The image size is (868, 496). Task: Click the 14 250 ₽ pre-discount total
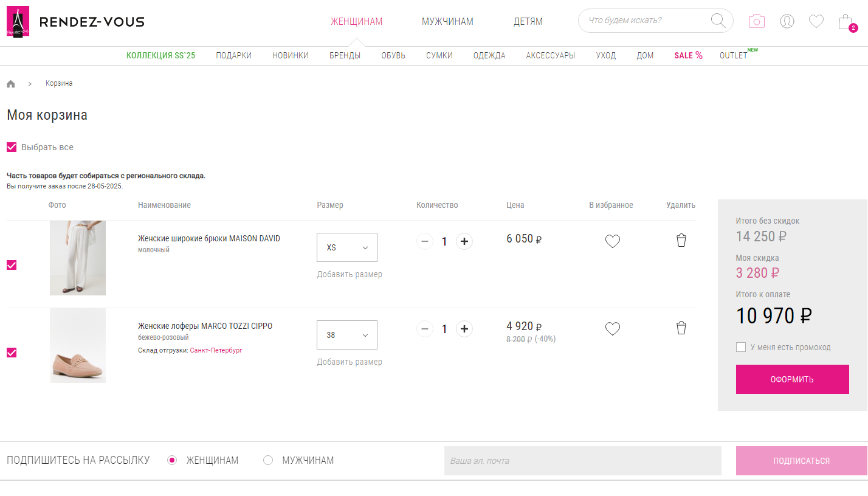[761, 236]
